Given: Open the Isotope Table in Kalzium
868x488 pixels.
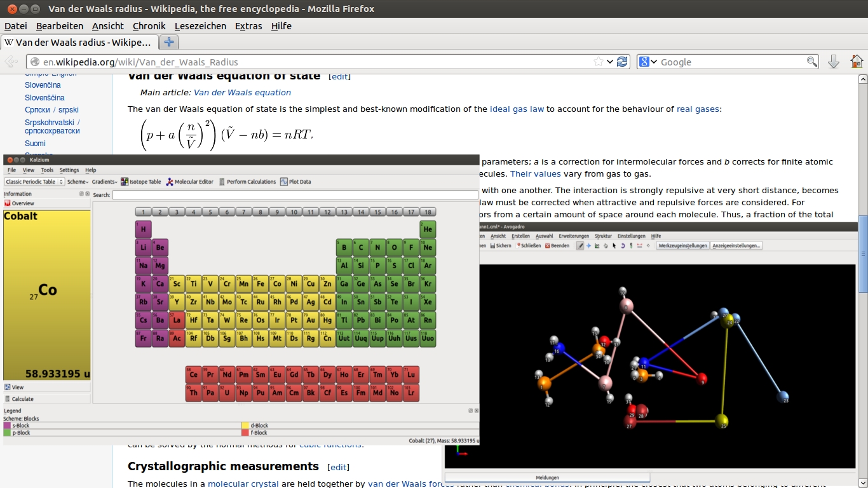Looking at the screenshot, I should coord(140,182).
